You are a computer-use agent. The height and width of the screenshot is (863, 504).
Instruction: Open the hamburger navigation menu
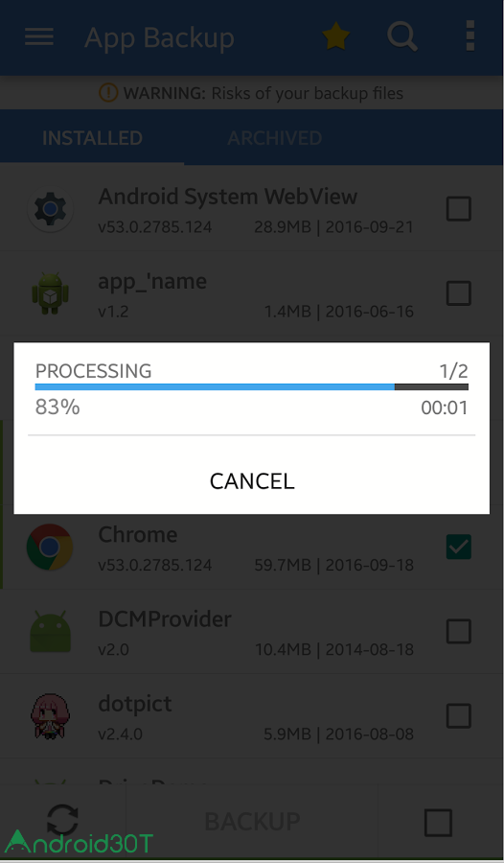(39, 36)
